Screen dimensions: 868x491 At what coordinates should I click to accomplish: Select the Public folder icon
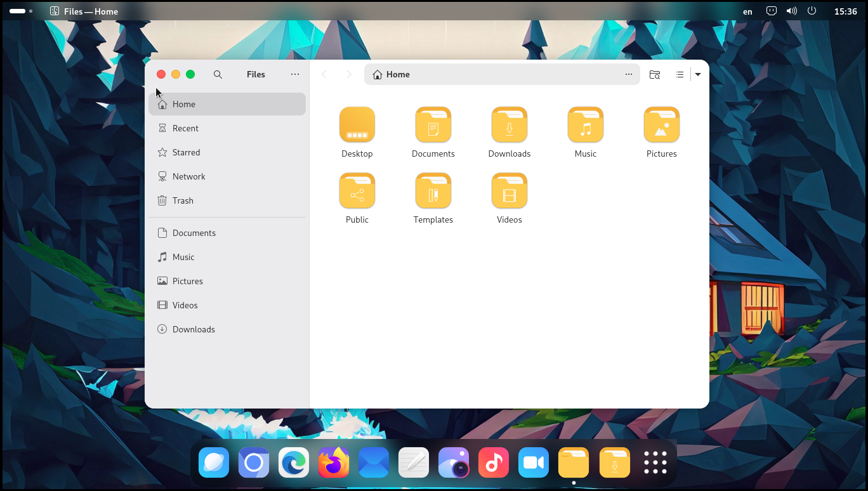point(357,190)
